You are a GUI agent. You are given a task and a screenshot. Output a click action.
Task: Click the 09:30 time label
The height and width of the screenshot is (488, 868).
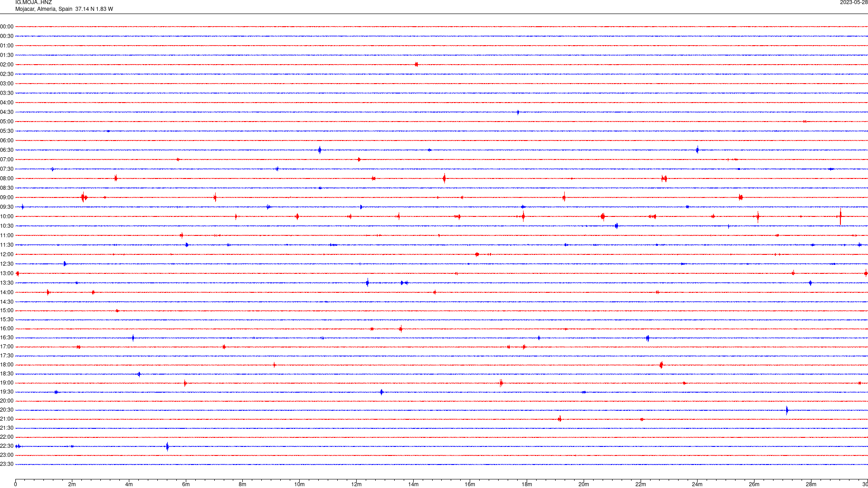click(x=7, y=207)
